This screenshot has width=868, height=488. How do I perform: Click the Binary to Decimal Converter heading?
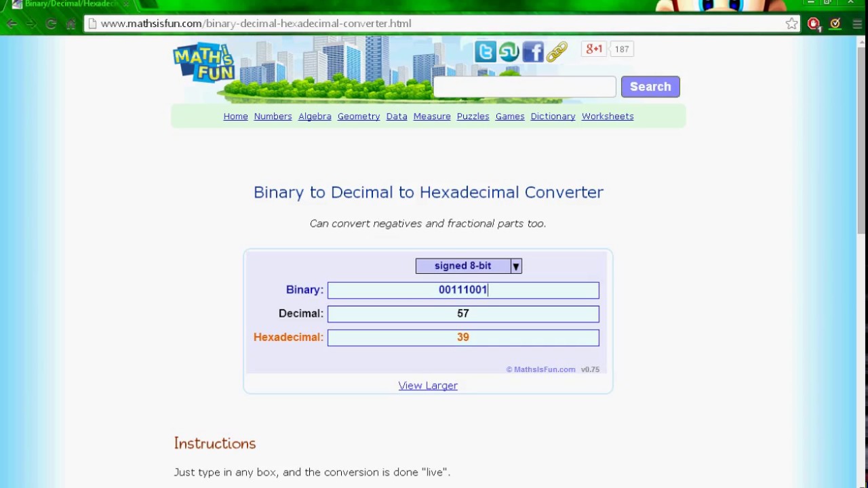(x=429, y=192)
